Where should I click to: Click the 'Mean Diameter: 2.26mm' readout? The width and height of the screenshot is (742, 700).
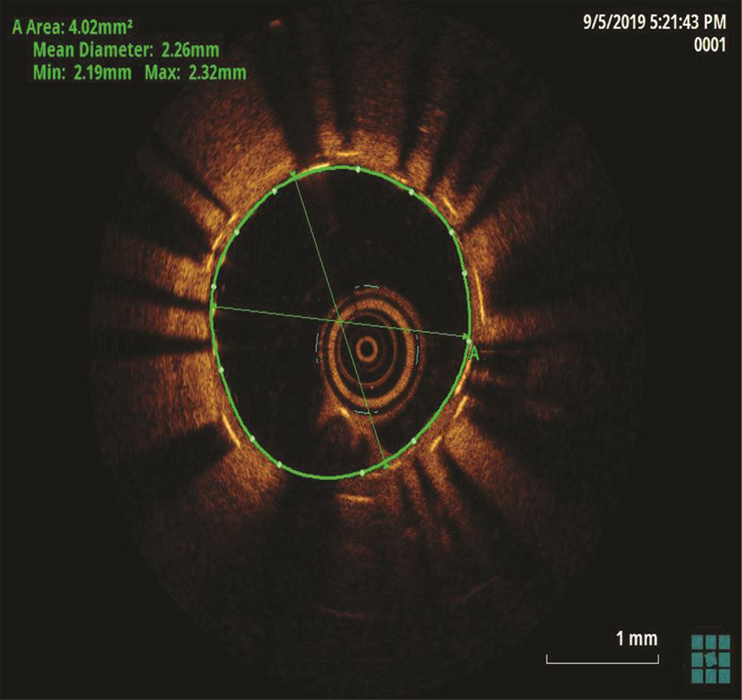(x=126, y=50)
